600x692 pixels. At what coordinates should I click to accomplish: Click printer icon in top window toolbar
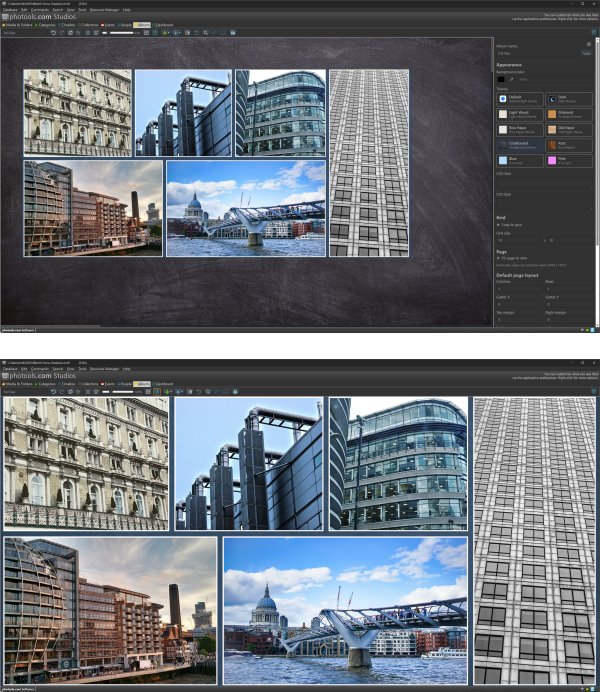[232, 33]
